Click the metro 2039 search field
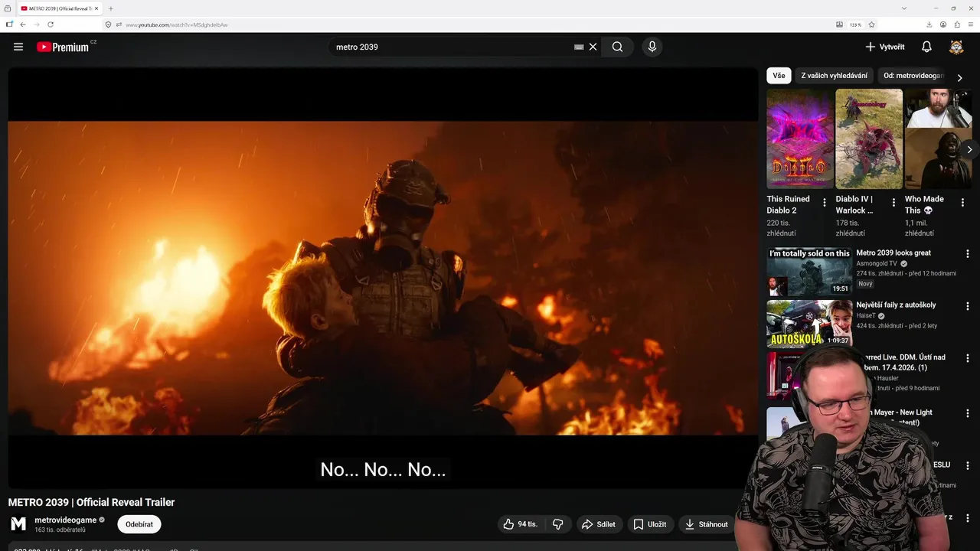 pos(452,47)
